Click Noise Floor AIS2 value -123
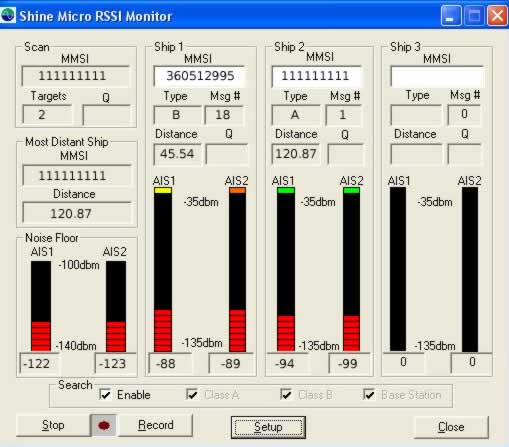The height and width of the screenshot is (447, 509). (x=115, y=363)
